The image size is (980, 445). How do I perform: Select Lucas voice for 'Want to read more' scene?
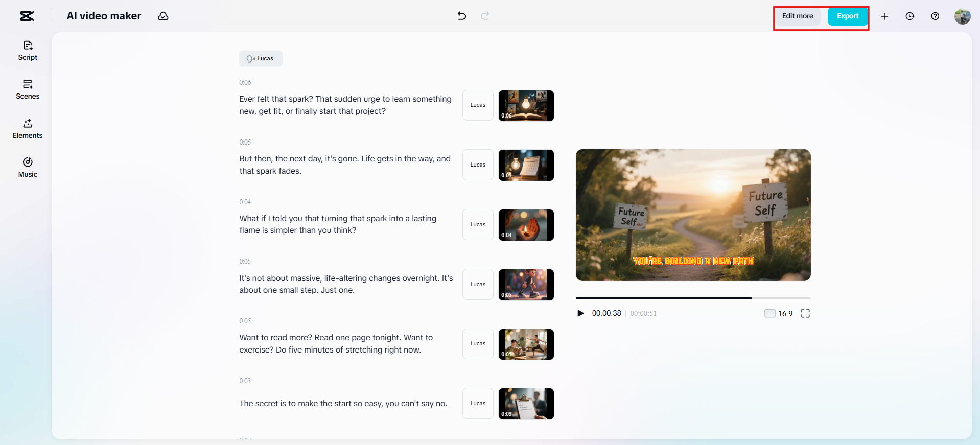click(x=478, y=344)
